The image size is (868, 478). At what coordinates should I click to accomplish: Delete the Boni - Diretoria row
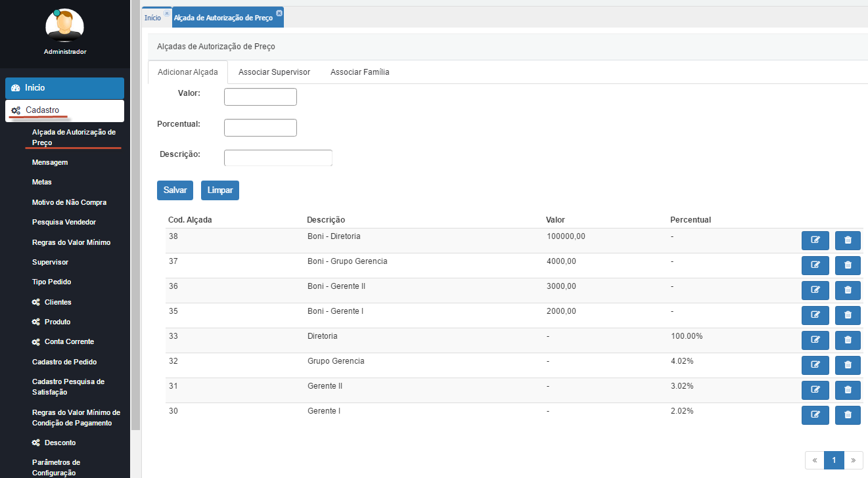(x=848, y=240)
